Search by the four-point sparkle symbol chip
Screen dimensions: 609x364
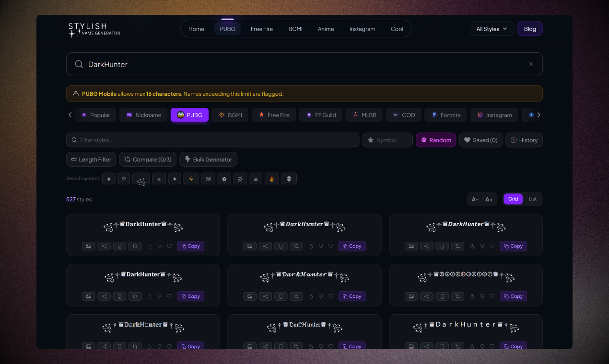pos(175,179)
